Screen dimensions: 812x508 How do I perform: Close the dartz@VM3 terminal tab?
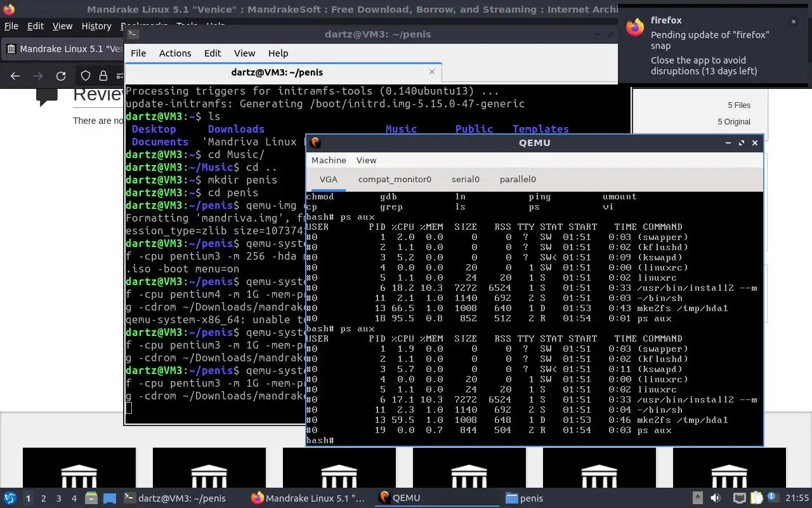[432, 72]
